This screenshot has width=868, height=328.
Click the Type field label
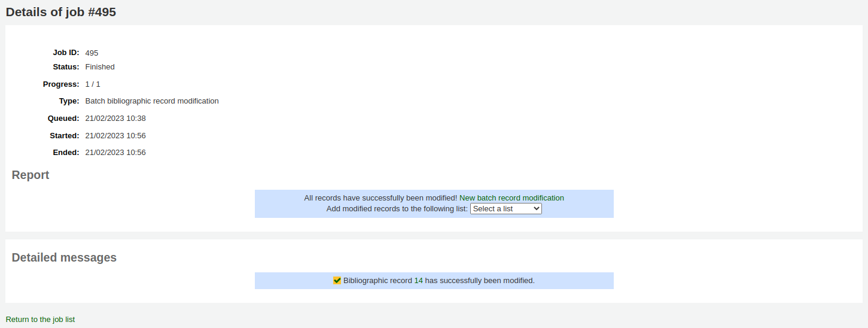[x=69, y=101]
